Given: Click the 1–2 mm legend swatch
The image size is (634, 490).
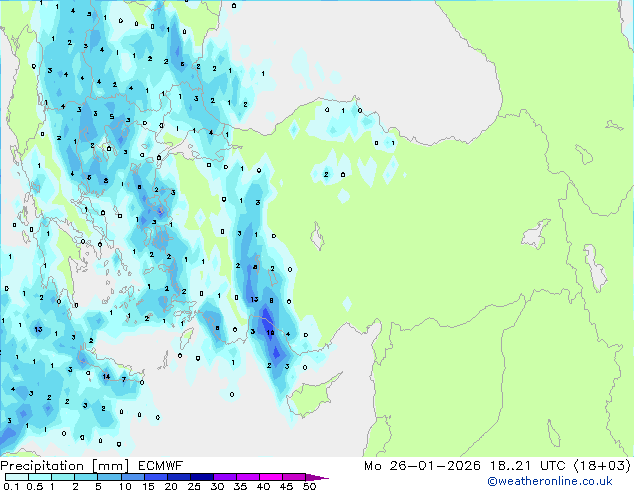Looking at the screenshot, I should (x=63, y=477).
